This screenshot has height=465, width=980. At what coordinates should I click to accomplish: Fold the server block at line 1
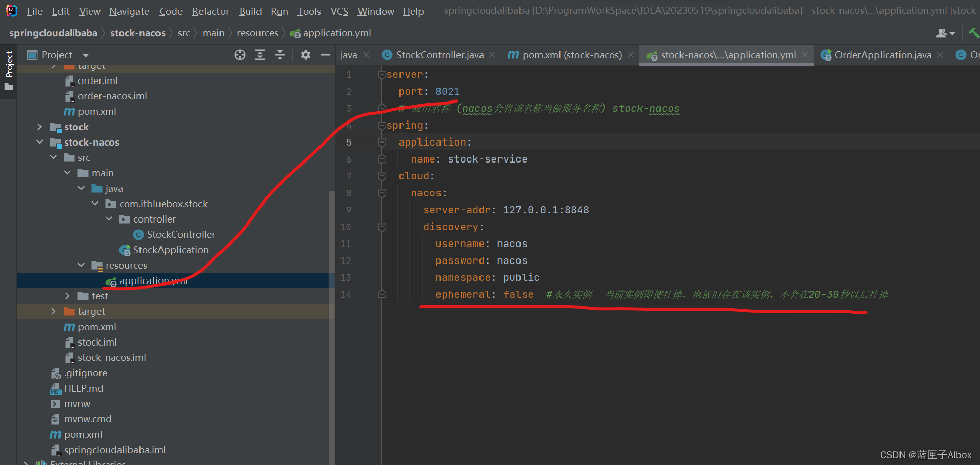(382, 75)
